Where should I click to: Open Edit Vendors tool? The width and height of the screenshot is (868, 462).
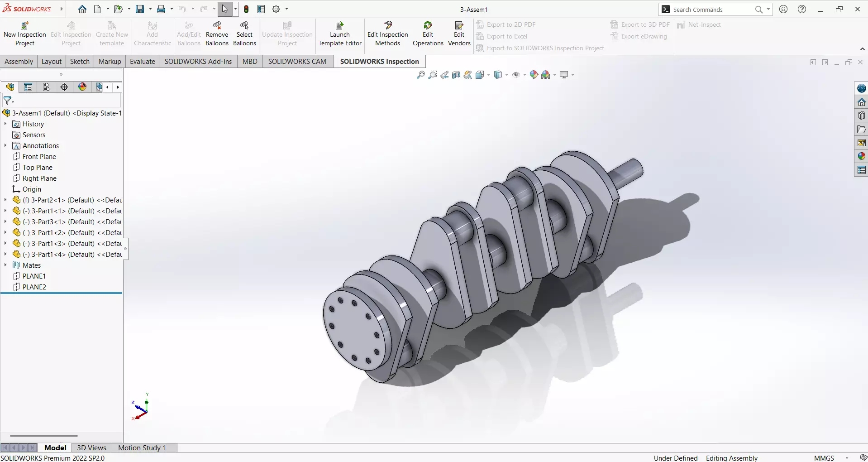pos(459,34)
